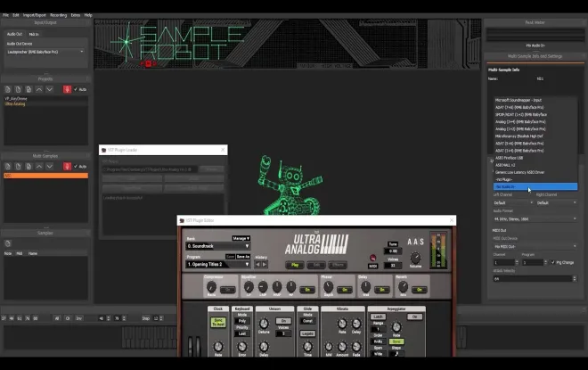Click the MIDI button in Ultra Analog
588x370 pixels.
372,266
